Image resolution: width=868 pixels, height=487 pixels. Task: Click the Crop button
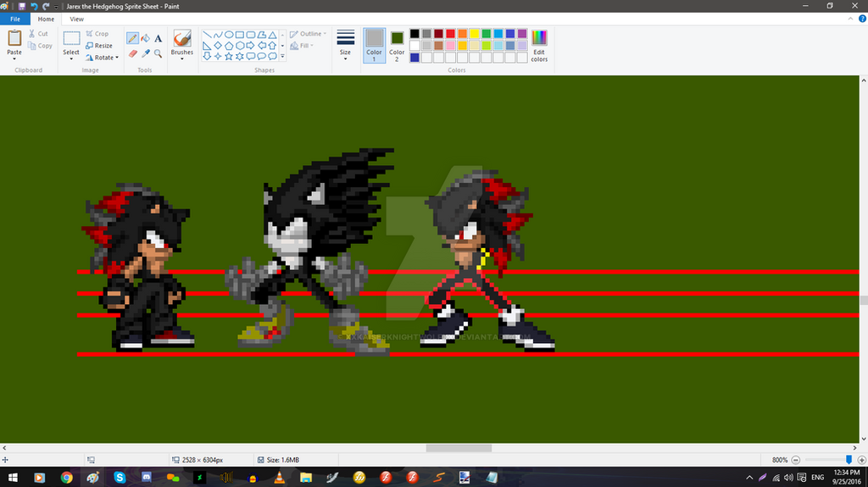coord(97,34)
